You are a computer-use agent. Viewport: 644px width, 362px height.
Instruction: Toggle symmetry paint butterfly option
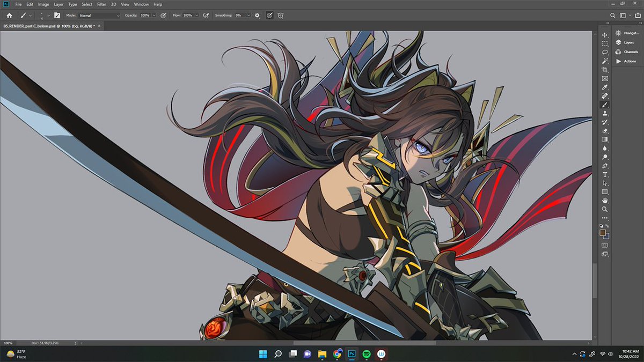pos(281,16)
